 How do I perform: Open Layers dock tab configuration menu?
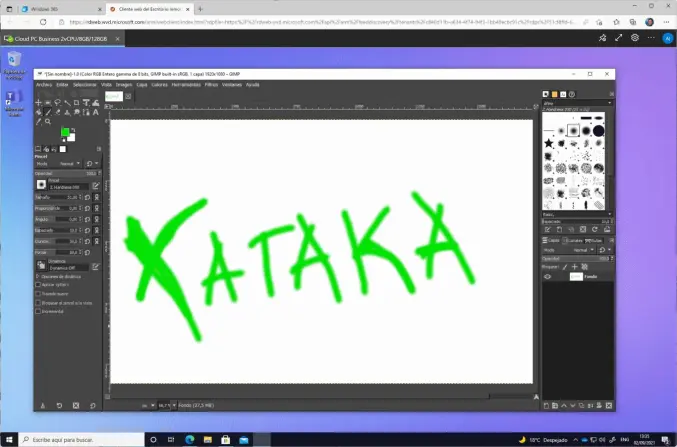pos(611,241)
